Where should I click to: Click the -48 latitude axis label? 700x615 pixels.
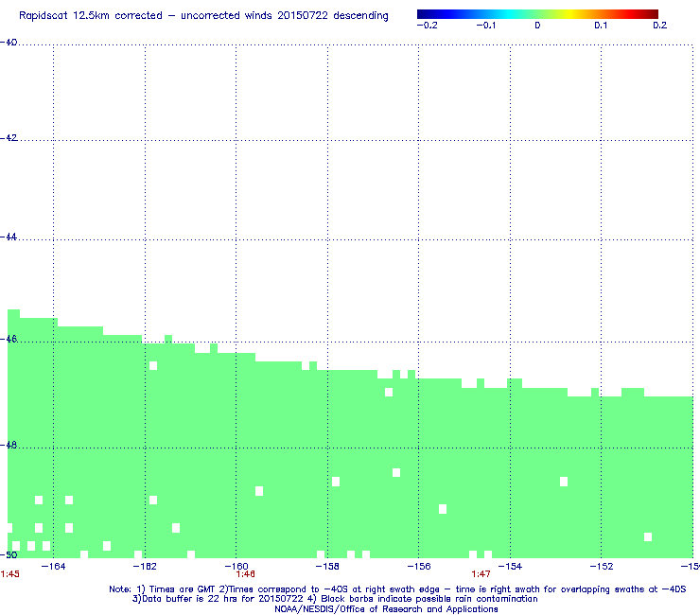tap(9, 445)
